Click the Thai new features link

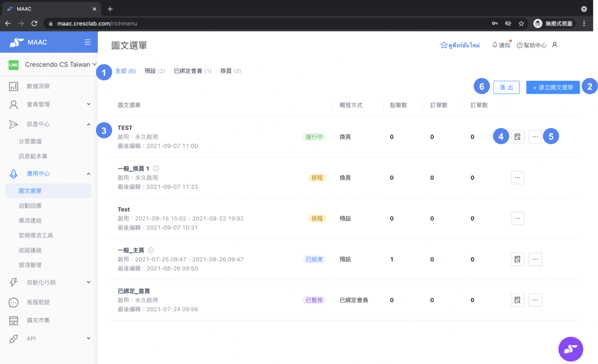460,45
